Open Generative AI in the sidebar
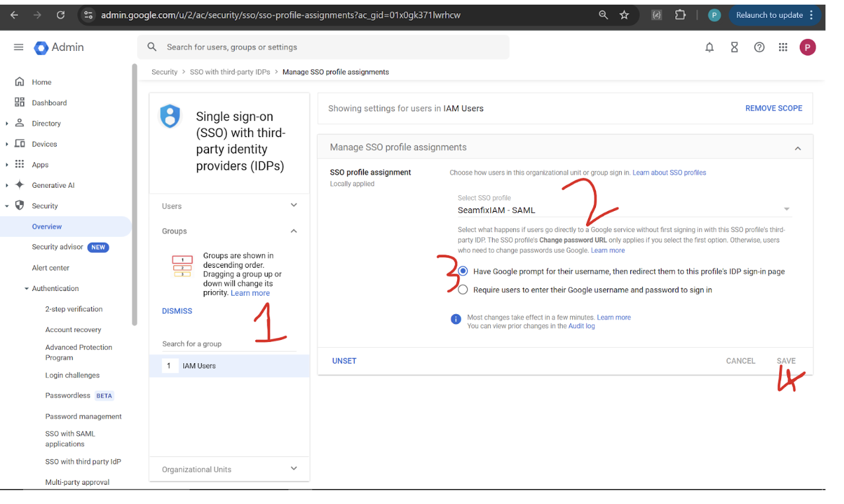 [x=53, y=185]
